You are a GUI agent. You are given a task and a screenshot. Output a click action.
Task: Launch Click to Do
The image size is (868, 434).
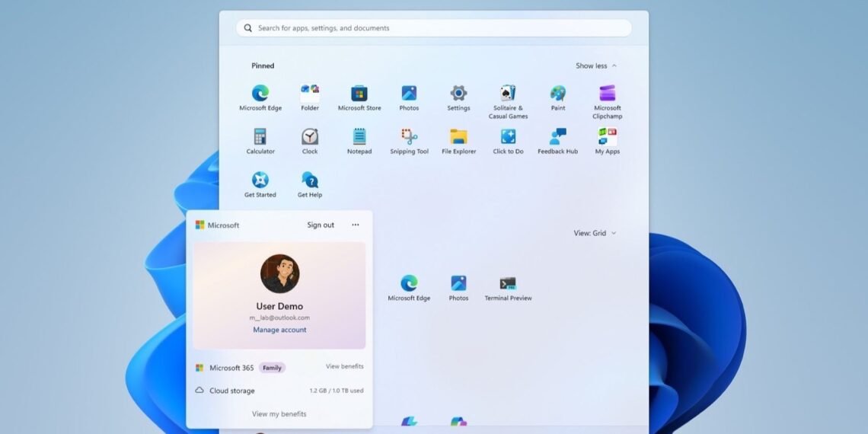[508, 141]
